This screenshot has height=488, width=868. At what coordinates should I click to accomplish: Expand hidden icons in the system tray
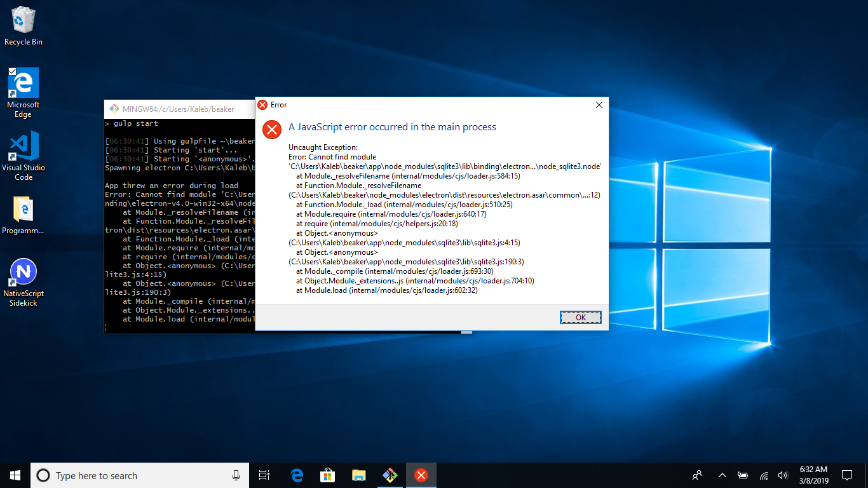(x=722, y=475)
